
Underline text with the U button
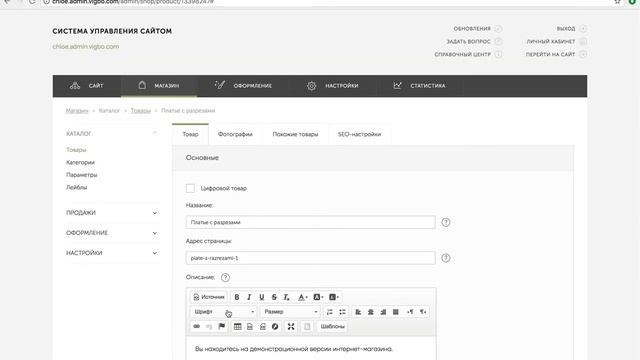coord(262,297)
